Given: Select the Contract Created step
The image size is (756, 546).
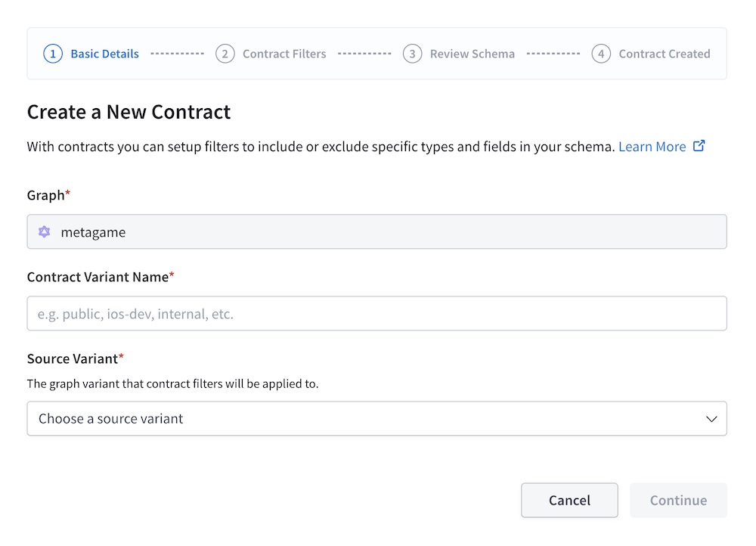Looking at the screenshot, I should coord(664,54).
